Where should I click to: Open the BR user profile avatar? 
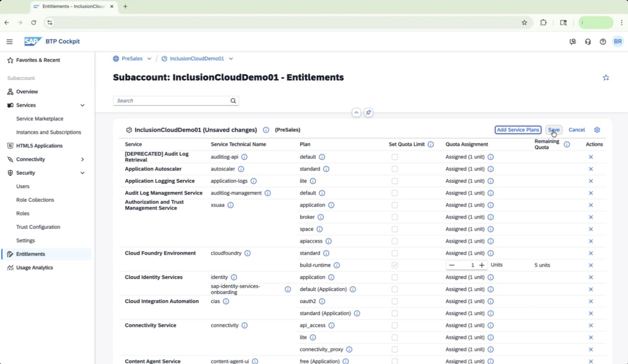pos(618,41)
